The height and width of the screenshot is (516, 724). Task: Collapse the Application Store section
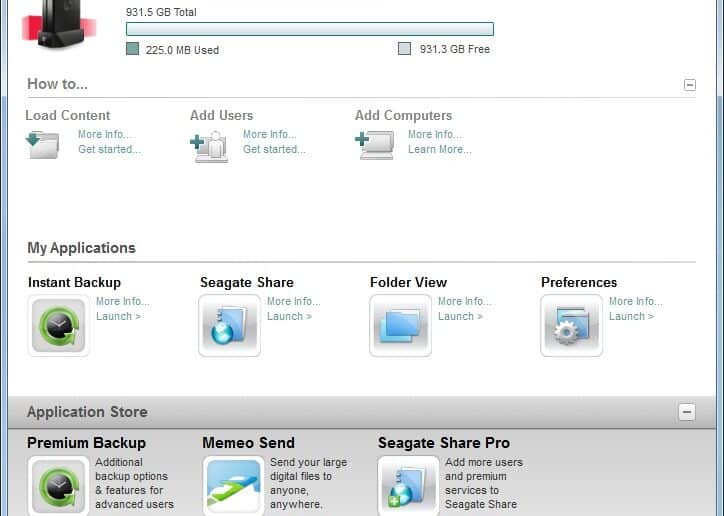coord(687,412)
